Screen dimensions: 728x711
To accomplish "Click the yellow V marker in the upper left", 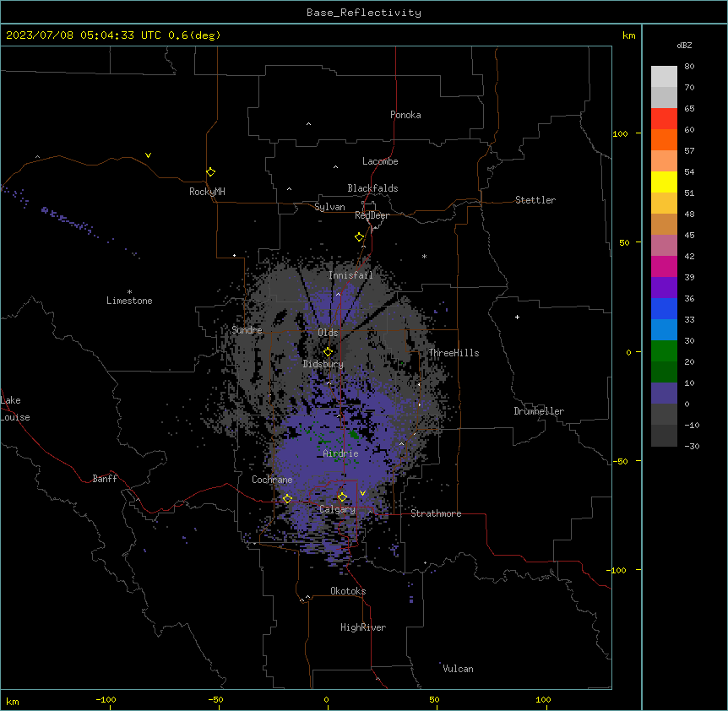I will pos(148,155).
